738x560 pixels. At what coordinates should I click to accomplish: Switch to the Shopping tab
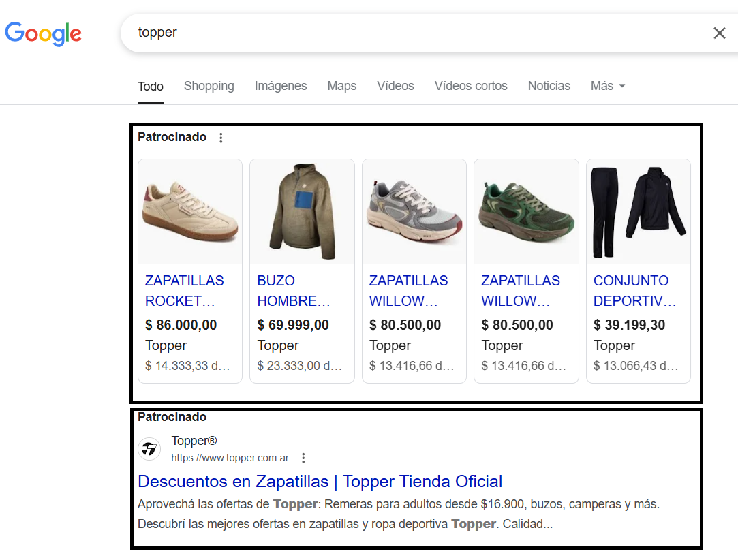coord(209,86)
